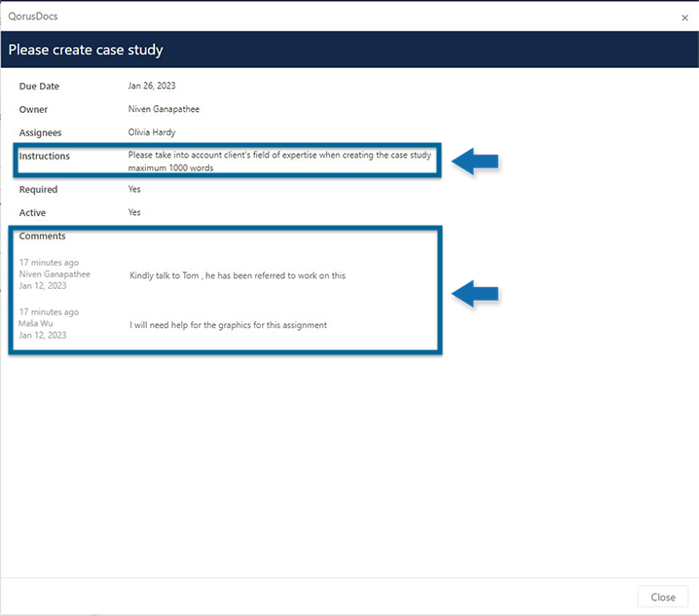Click Niven Ganapathee's name in the comments

pos(55,273)
